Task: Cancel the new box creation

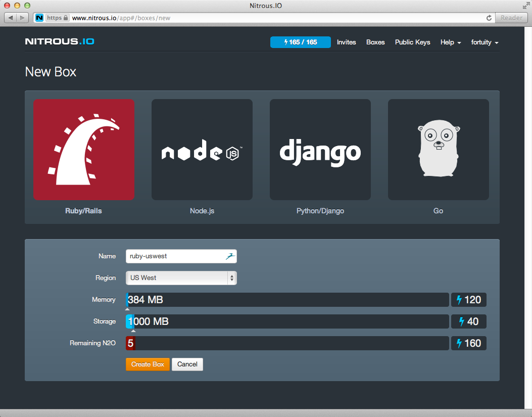Action: (x=187, y=364)
